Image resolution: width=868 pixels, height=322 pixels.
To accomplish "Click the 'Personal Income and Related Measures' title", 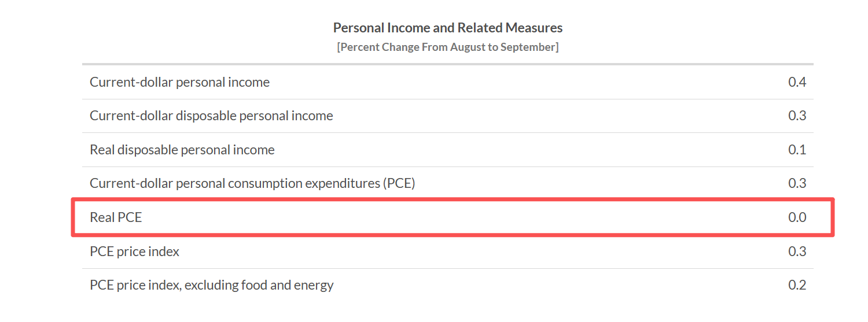I will tap(447, 28).
